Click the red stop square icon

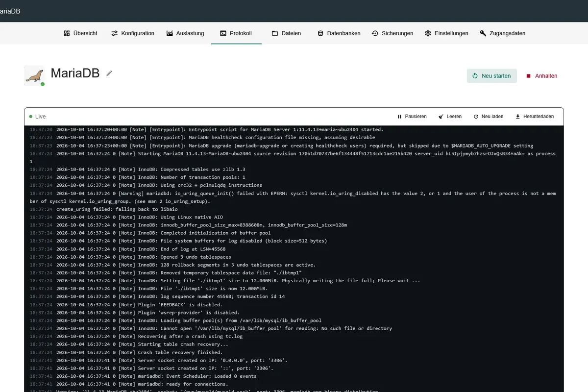coord(529,76)
